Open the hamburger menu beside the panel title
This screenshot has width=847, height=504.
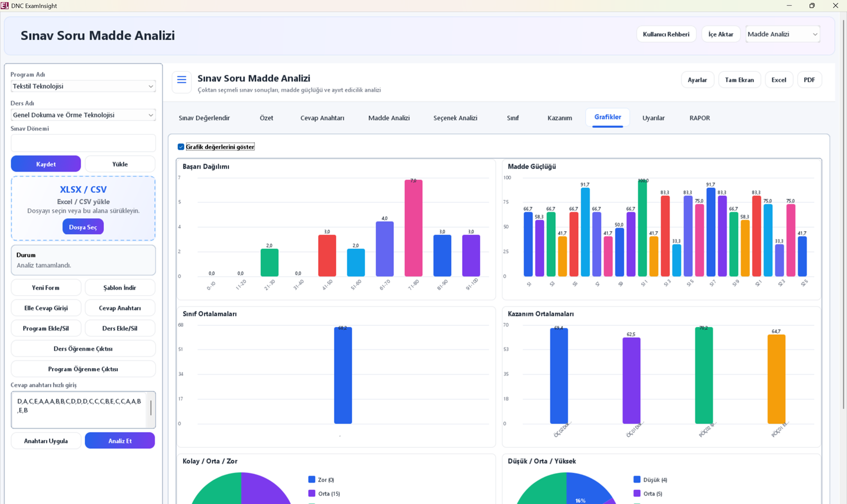(182, 80)
